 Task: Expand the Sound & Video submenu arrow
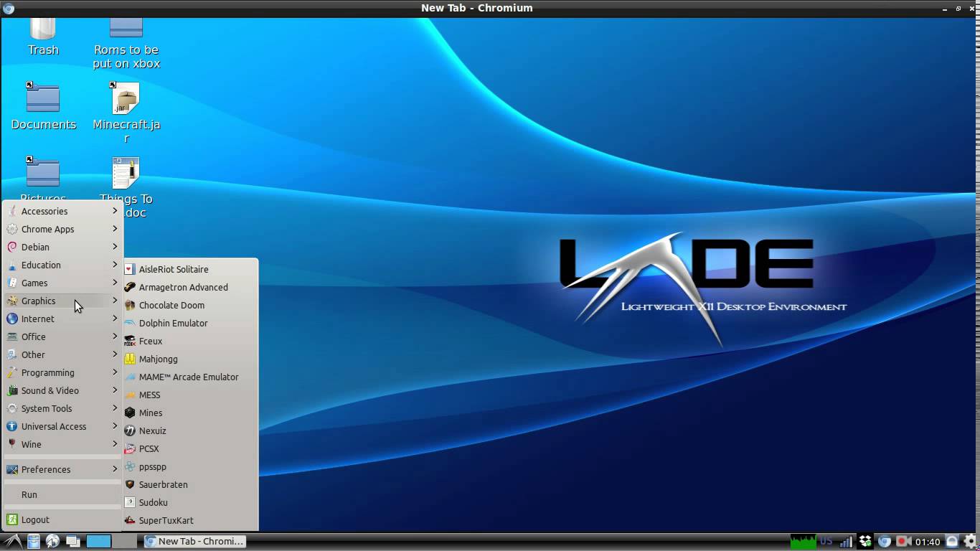pyautogui.click(x=115, y=390)
